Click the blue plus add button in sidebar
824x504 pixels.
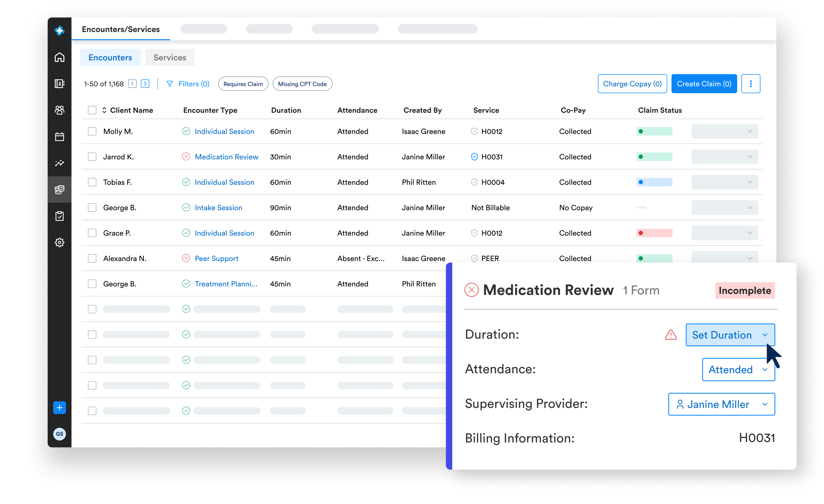[x=60, y=408]
